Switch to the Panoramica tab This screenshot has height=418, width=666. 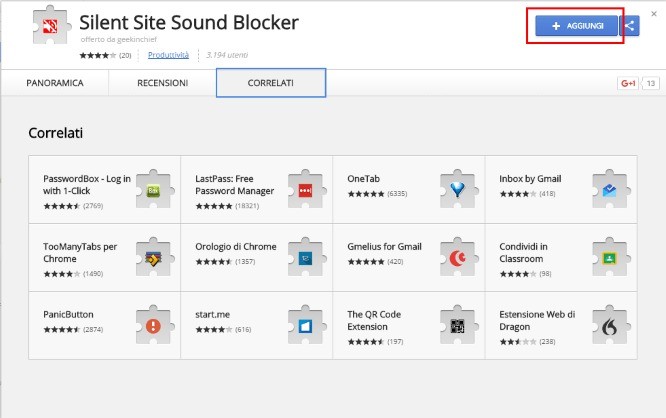55,83
